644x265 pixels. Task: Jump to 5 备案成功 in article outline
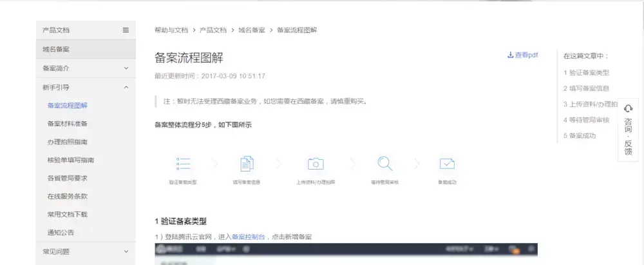[580, 136]
